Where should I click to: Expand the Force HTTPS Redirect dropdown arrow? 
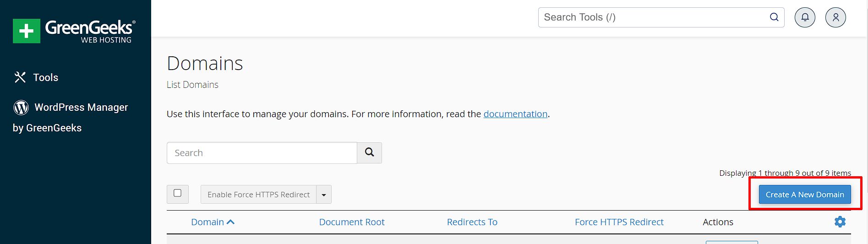[x=324, y=195]
